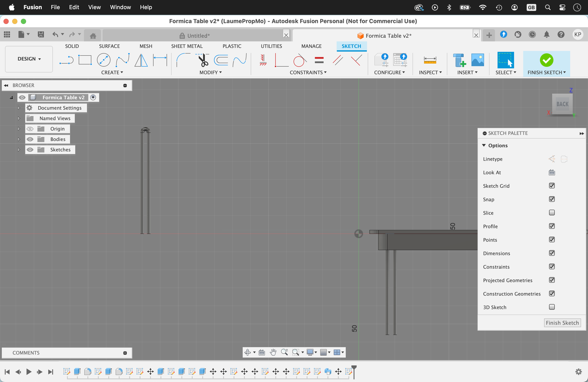Activate the Select window tool
Viewport: 588px width, 382px height.
[x=505, y=60]
